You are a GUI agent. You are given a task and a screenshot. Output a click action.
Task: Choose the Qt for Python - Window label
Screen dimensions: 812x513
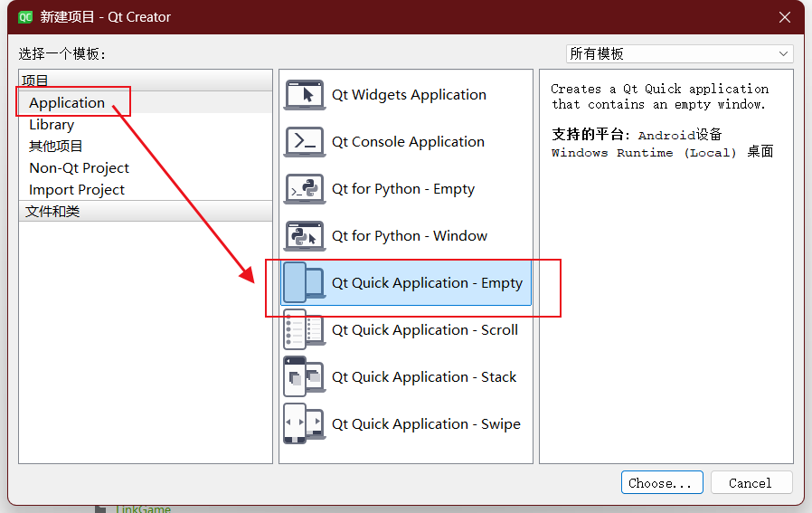[409, 236]
